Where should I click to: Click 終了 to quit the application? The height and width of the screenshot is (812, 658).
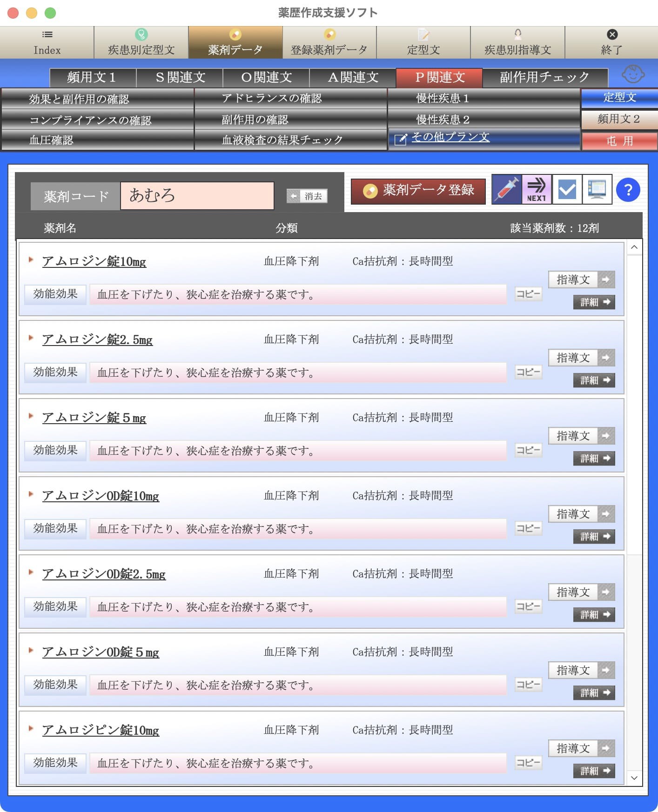611,42
